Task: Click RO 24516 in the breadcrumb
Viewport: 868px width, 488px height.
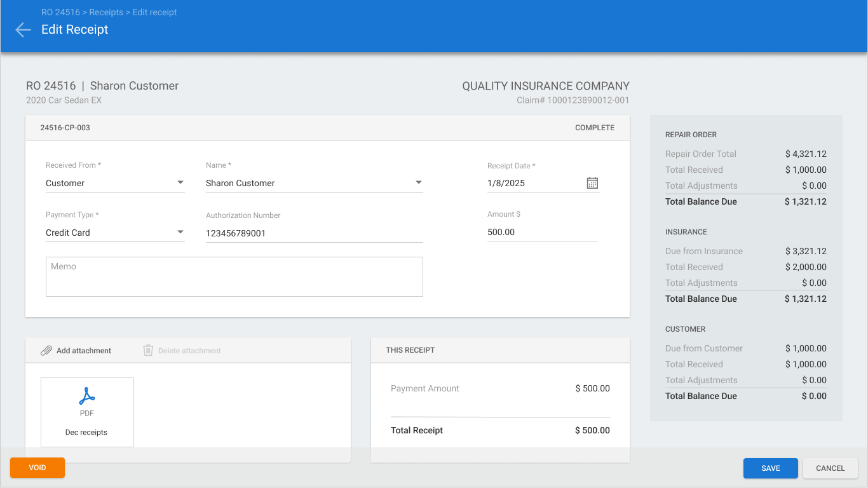Action: pyautogui.click(x=60, y=12)
